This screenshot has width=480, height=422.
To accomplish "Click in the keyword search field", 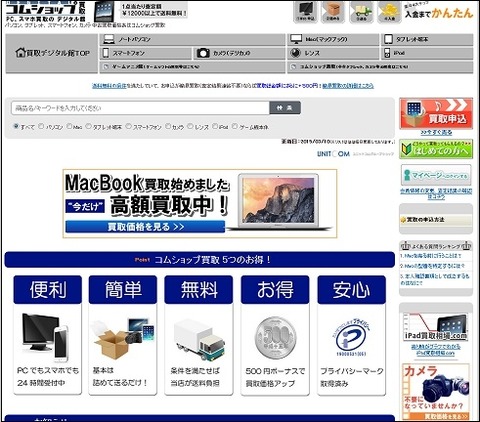I will pos(140,108).
